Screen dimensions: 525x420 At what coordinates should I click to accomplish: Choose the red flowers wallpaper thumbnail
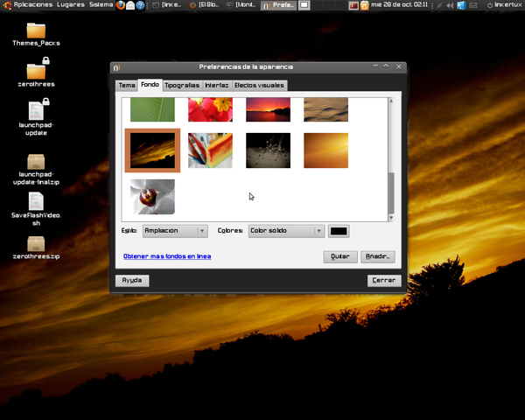pyautogui.click(x=210, y=109)
